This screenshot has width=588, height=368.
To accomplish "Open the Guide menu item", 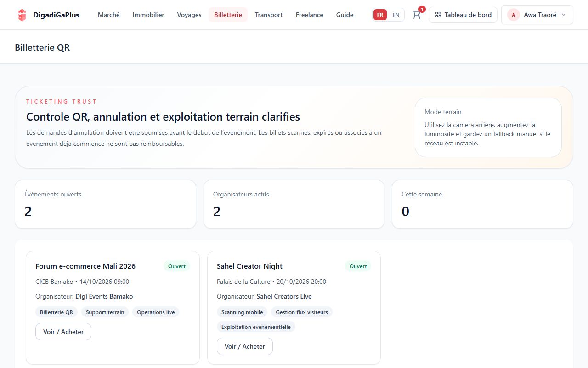I will coord(345,15).
